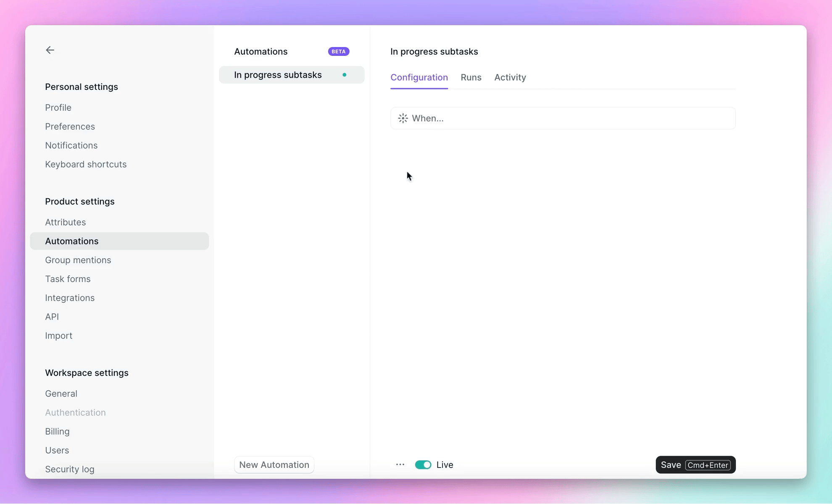Click the BETA badge
This screenshot has height=504, width=832.
pos(338,51)
